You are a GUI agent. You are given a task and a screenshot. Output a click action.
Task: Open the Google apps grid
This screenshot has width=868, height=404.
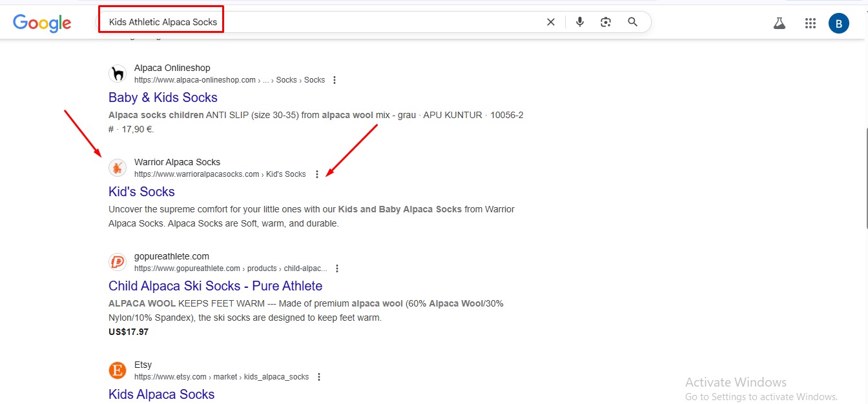coord(811,24)
